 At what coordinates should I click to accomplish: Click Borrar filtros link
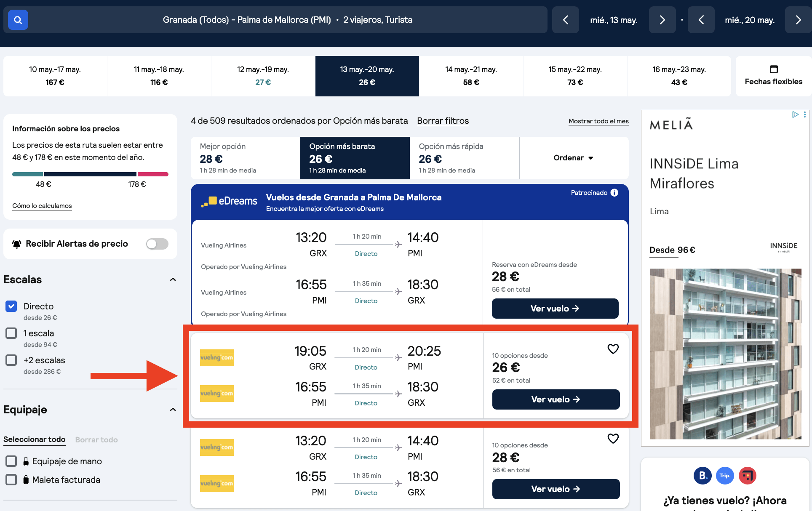coord(443,121)
